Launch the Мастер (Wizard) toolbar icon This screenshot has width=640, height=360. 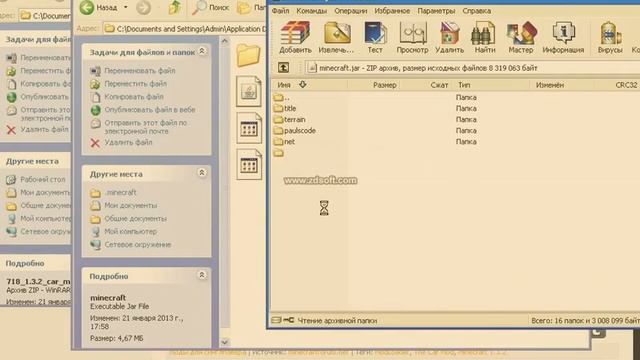tap(520, 38)
